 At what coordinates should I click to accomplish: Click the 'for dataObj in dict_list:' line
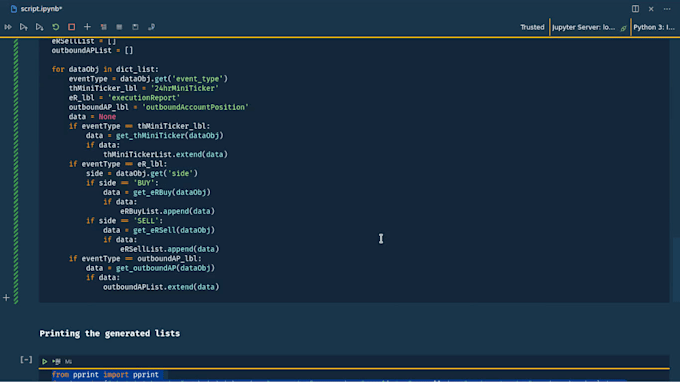tap(105, 69)
